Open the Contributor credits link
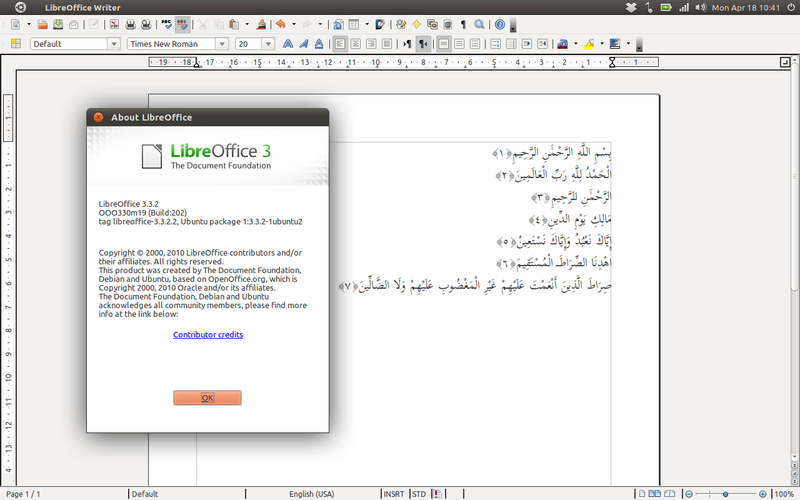This screenshot has height=500, width=800. 208,335
